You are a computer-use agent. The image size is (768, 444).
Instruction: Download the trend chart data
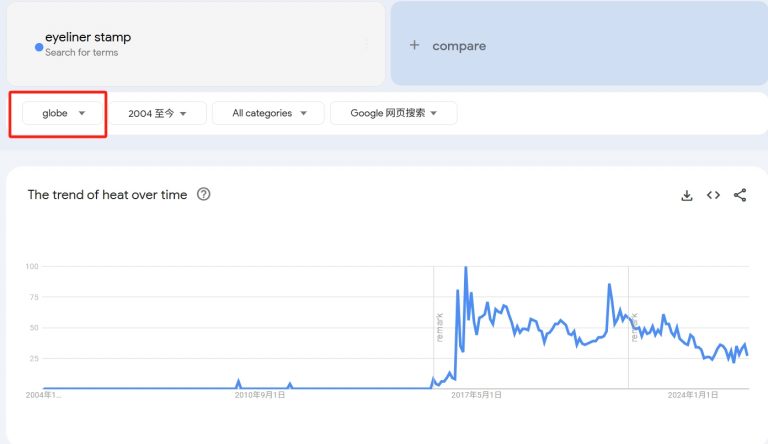[x=687, y=196]
